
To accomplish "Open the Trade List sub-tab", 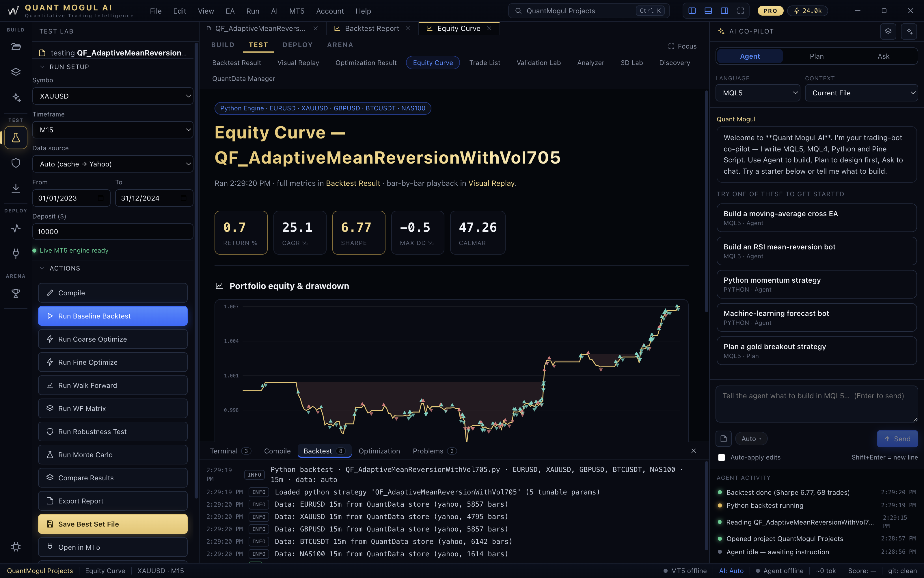I will point(485,63).
